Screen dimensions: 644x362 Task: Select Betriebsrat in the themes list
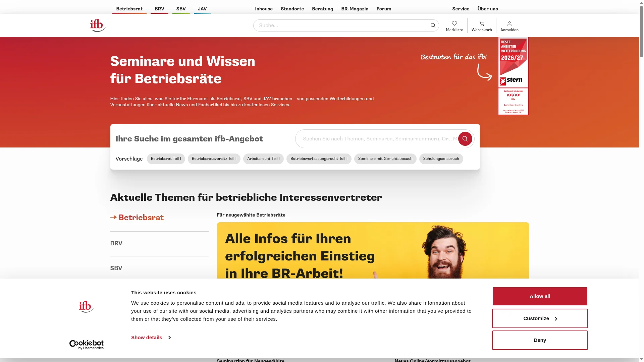click(x=137, y=218)
